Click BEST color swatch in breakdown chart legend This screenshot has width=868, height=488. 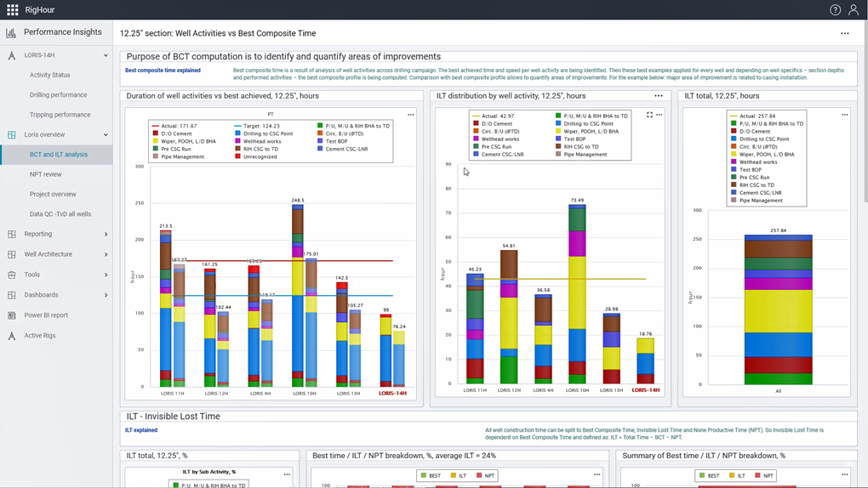pyautogui.click(x=424, y=475)
